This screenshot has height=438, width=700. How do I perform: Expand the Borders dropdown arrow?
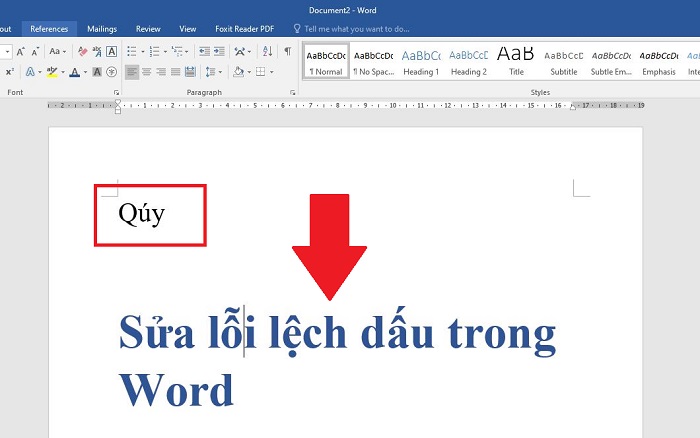pyautogui.click(x=271, y=72)
